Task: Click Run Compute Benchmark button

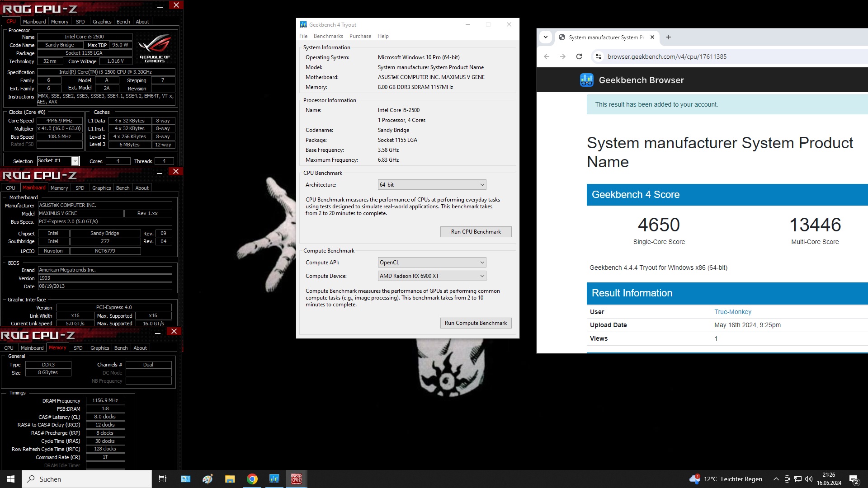Action: tap(476, 323)
